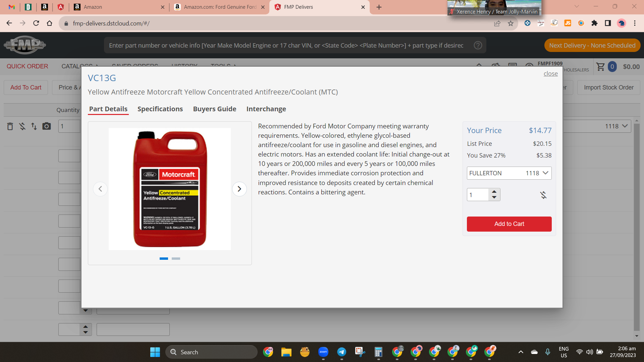Open Telegram from the taskbar

tap(341, 352)
